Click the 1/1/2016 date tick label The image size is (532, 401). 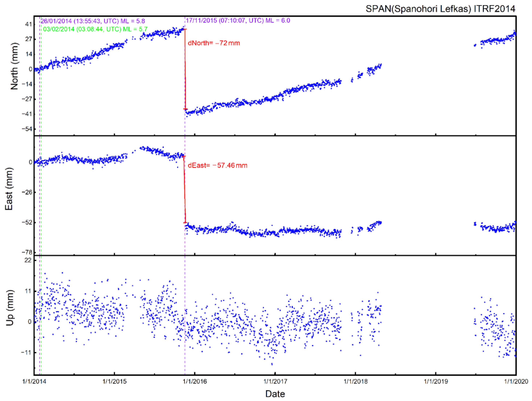(195, 381)
